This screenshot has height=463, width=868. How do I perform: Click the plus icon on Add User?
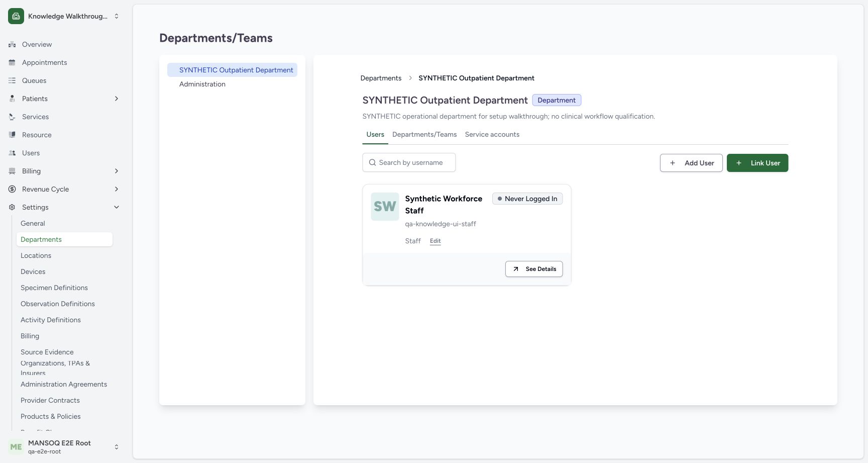click(673, 163)
